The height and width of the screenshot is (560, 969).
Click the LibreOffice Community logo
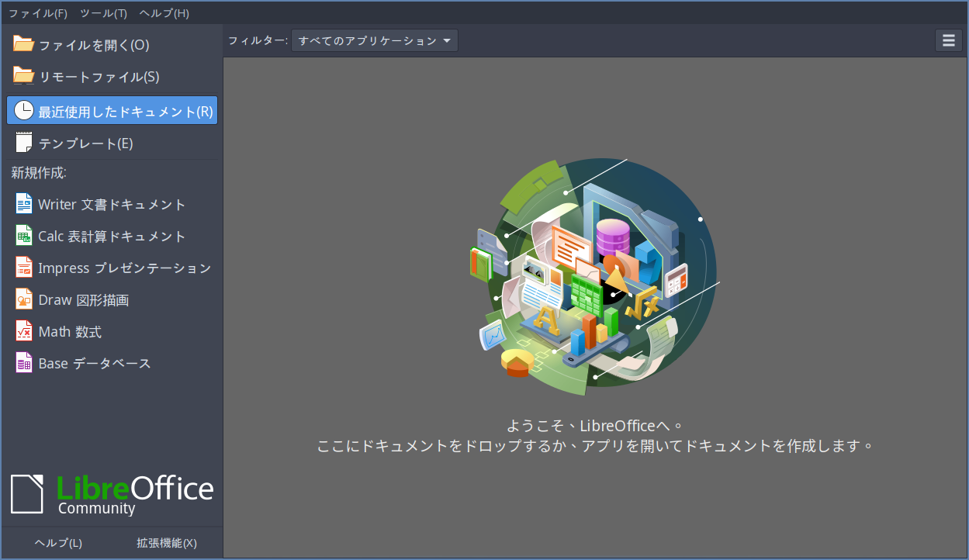112,494
